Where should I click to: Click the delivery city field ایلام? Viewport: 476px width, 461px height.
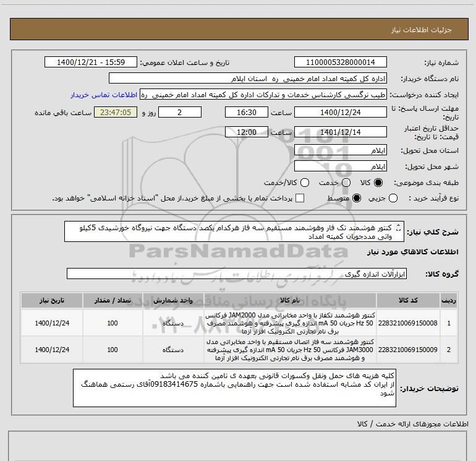340,166
